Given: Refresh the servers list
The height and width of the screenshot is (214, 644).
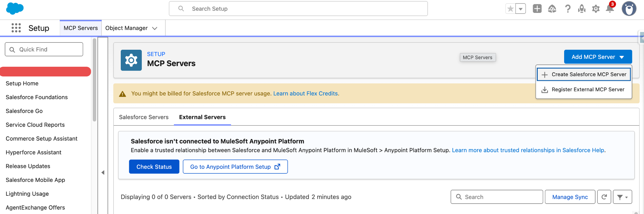Looking at the screenshot, I should [x=604, y=197].
